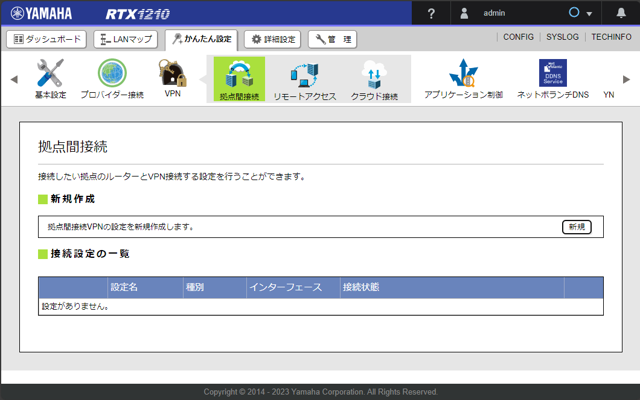Expand the admin dropdown arrow
The width and height of the screenshot is (640, 400).
[x=589, y=14]
